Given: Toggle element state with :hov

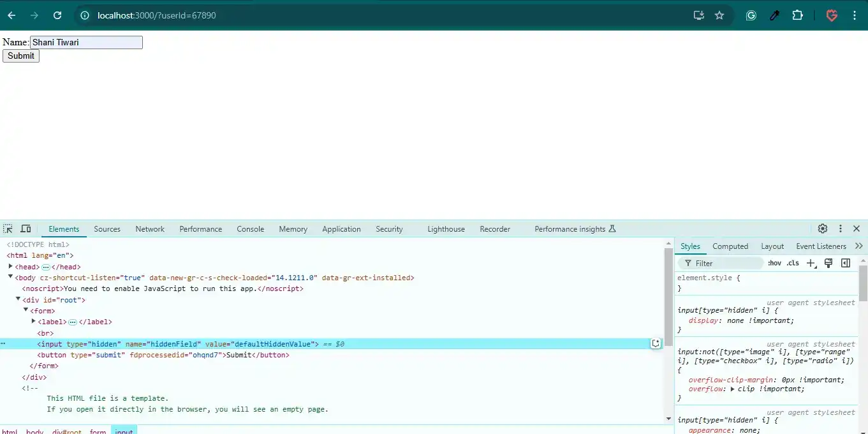Looking at the screenshot, I should tap(774, 263).
